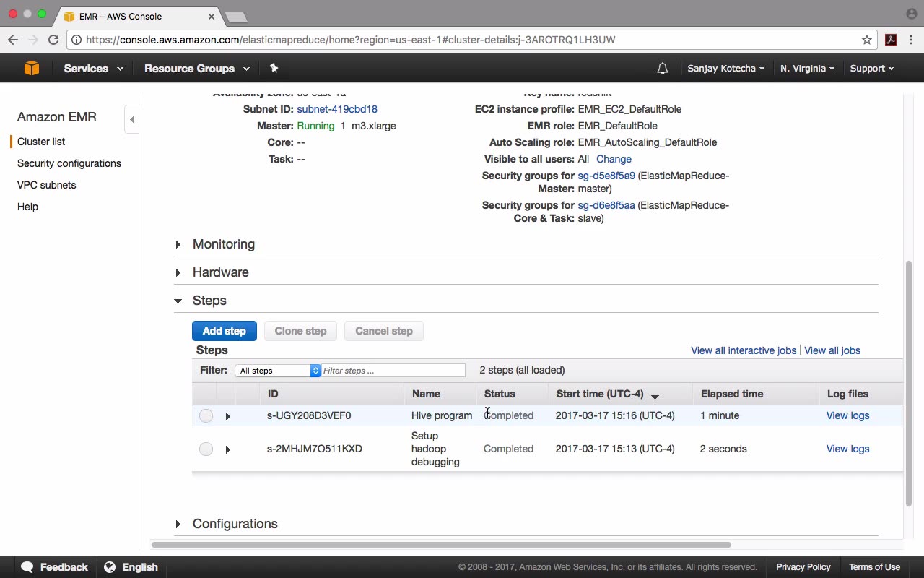Click View all interactive jobs link

(x=744, y=350)
